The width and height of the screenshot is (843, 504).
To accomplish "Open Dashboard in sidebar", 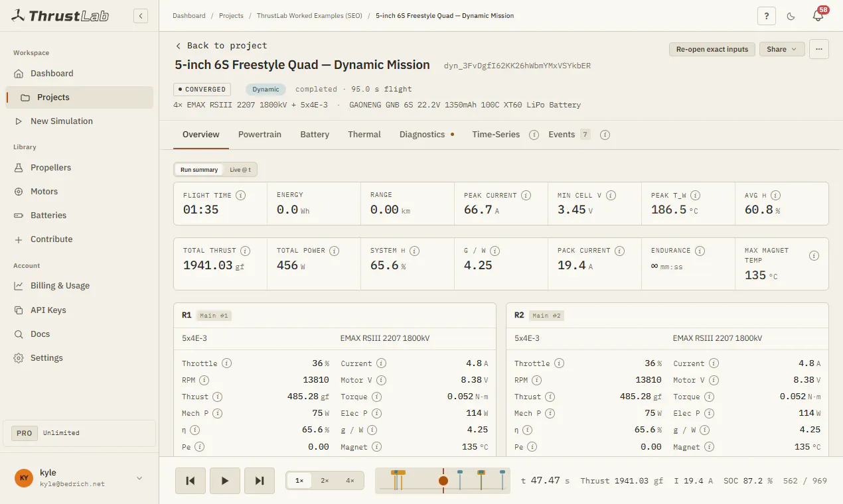I will click(80, 74).
